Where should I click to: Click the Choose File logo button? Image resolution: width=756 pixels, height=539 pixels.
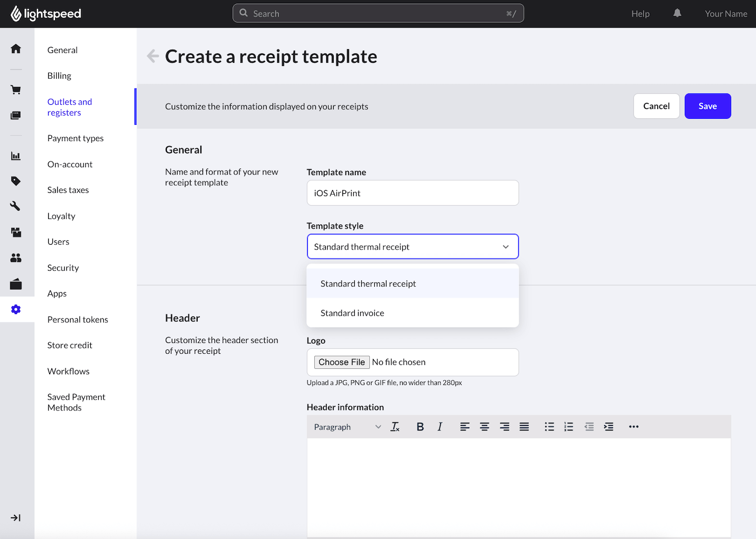pyautogui.click(x=342, y=362)
